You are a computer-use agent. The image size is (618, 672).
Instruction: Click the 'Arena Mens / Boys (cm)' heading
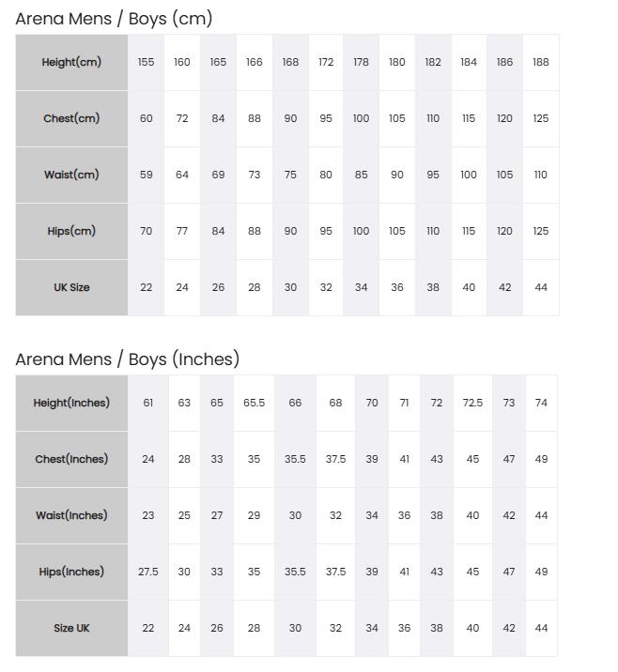click(114, 19)
